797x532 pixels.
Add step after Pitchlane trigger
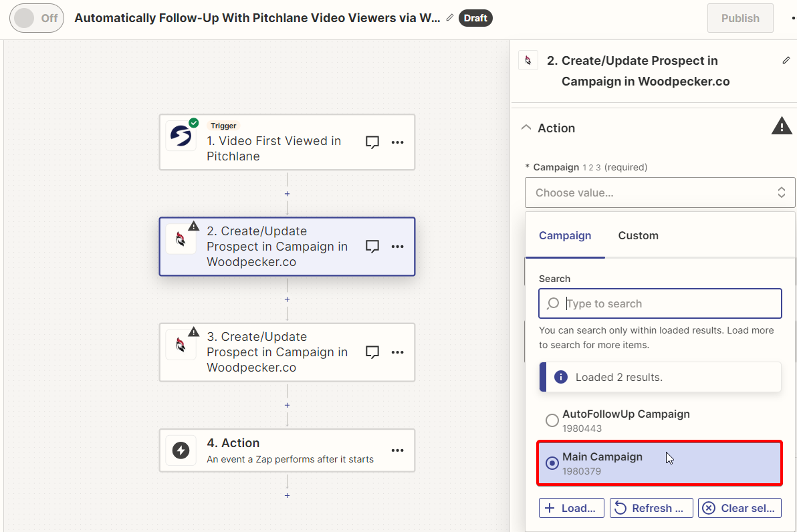pos(288,194)
